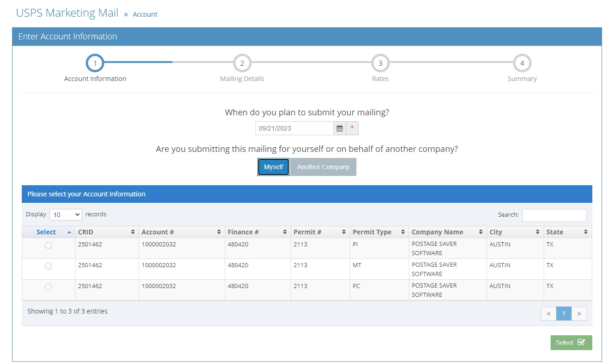Toggle the City column sort chevrons
609x364 pixels.
tap(538, 232)
